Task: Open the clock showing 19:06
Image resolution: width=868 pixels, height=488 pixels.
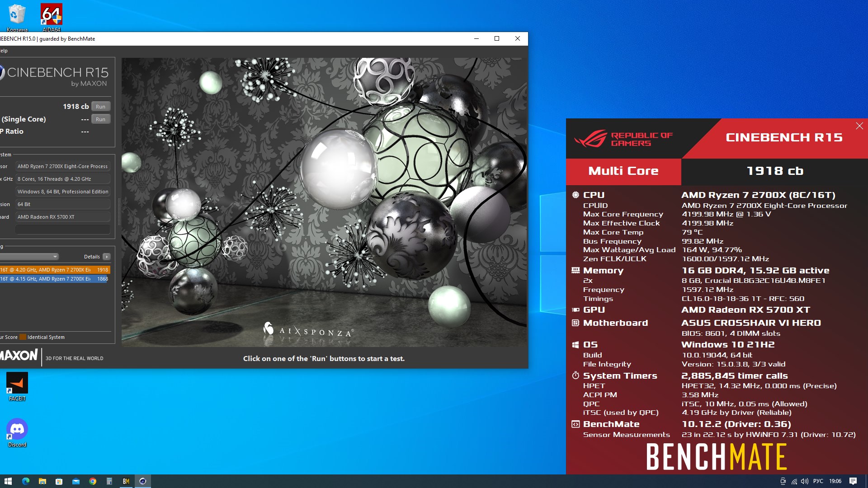Action: point(835,481)
